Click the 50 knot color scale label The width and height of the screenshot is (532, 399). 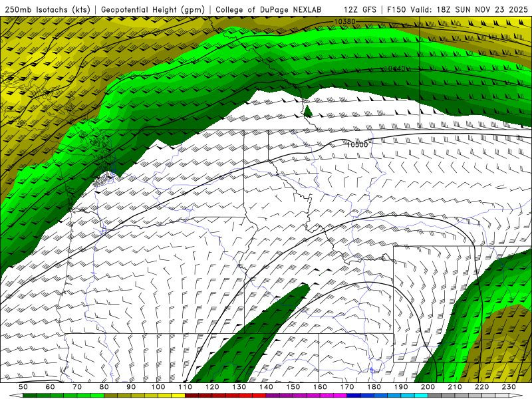[x=23, y=387]
